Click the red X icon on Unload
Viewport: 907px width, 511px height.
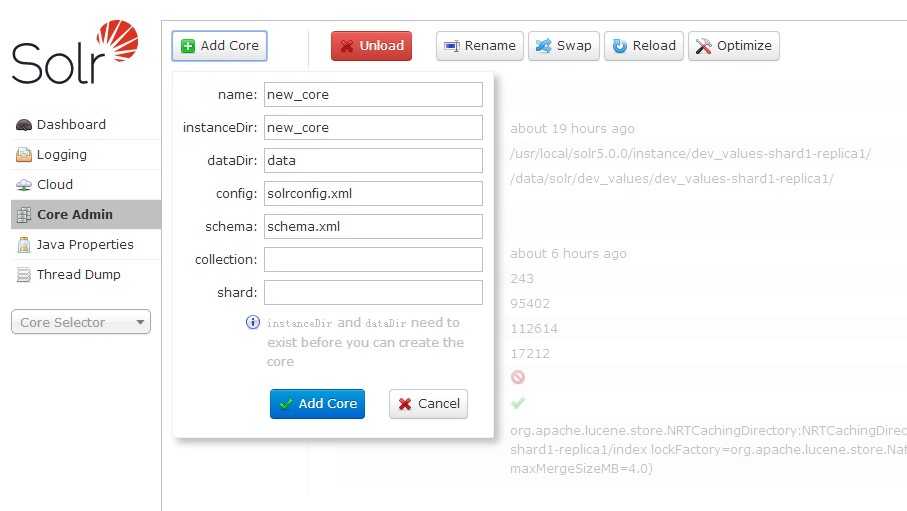click(x=346, y=46)
